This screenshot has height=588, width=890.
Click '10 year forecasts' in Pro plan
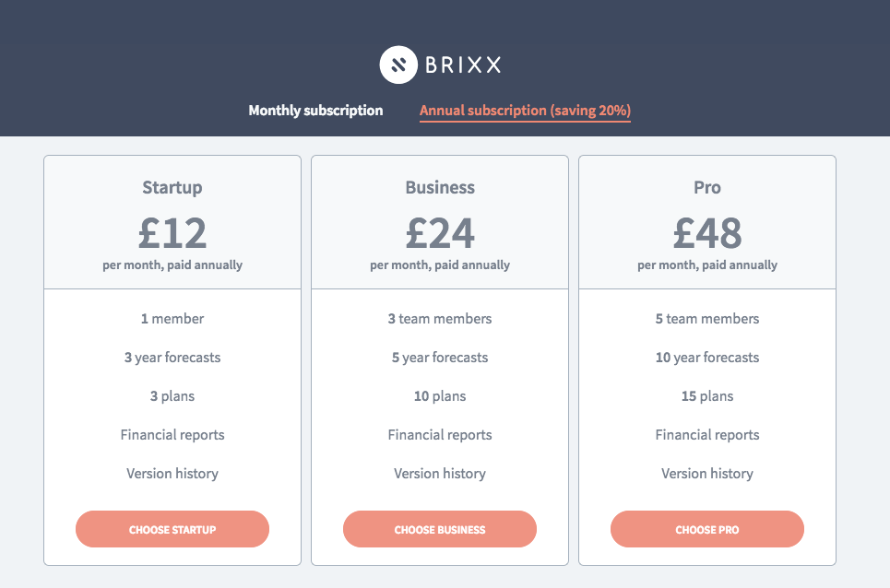coord(707,358)
